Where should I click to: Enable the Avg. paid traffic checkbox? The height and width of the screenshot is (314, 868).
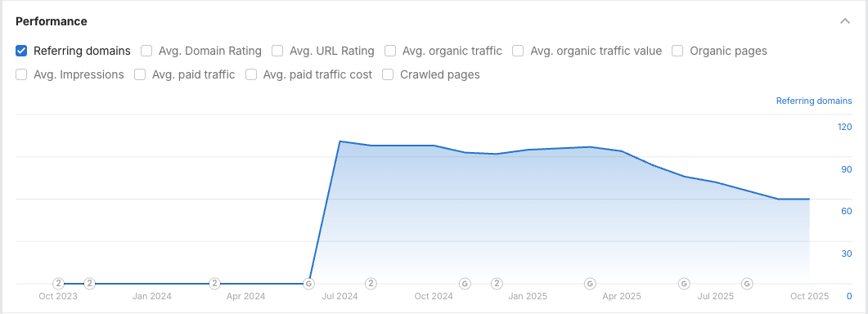pyautogui.click(x=140, y=74)
